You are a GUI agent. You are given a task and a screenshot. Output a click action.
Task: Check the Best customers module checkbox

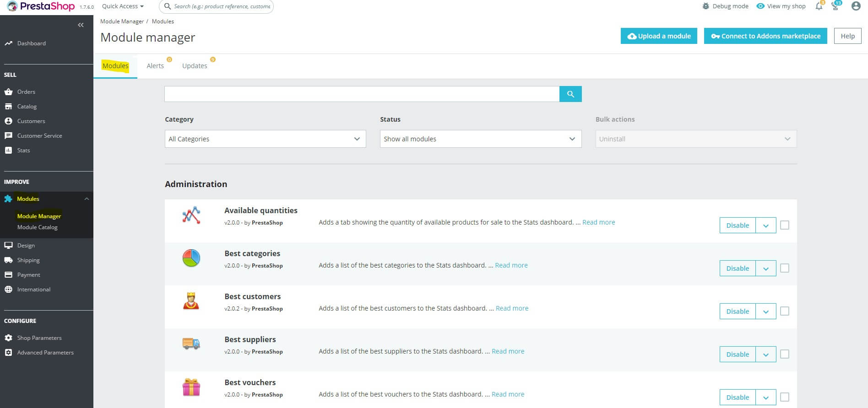pyautogui.click(x=785, y=311)
